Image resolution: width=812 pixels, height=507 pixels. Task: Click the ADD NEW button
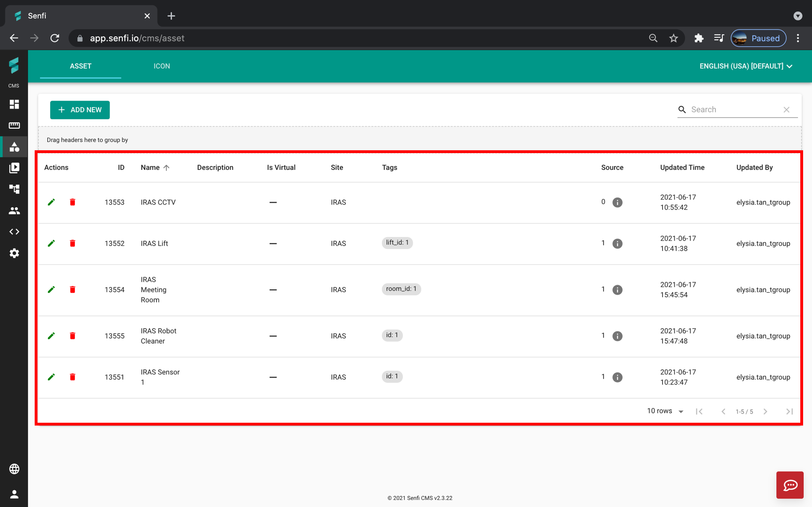(80, 110)
